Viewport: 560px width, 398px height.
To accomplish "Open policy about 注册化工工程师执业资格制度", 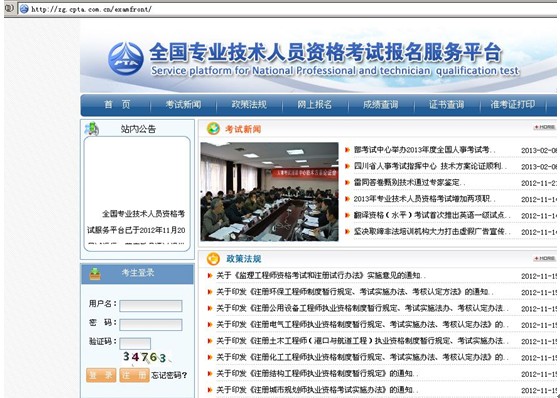I will 362,357.
